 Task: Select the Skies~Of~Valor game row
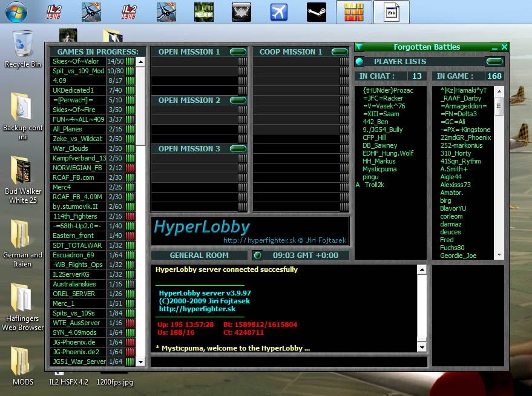point(92,61)
